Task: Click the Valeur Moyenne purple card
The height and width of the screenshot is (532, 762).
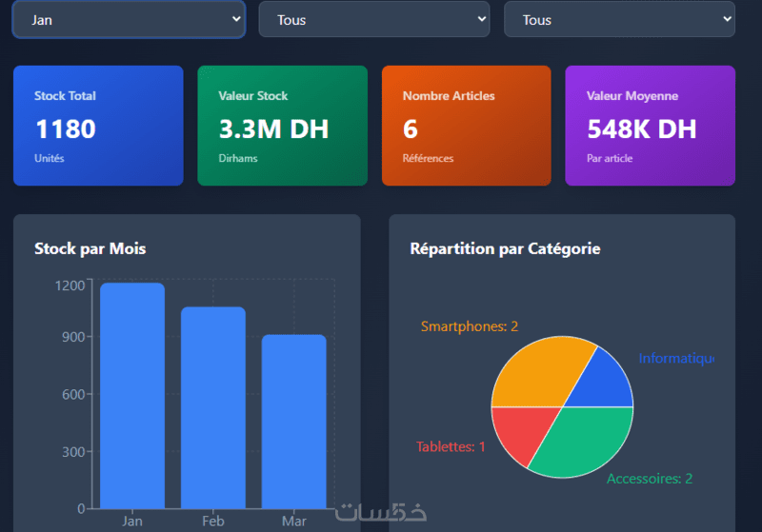Action: click(x=651, y=126)
